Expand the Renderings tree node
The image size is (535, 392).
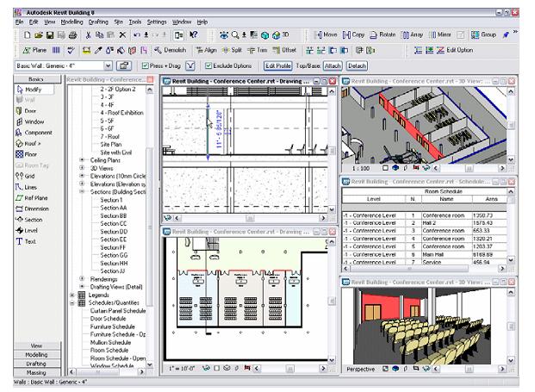(x=82, y=278)
